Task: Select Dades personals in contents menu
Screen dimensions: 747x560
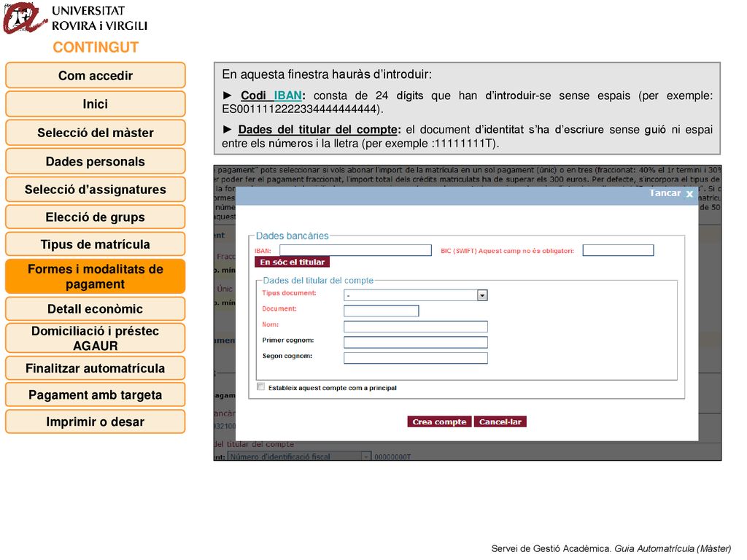Action: 96,161
